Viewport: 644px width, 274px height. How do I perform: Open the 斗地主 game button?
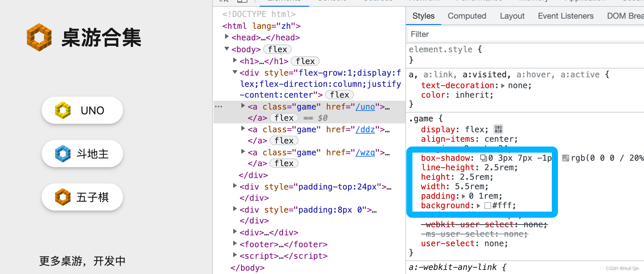coord(82,154)
